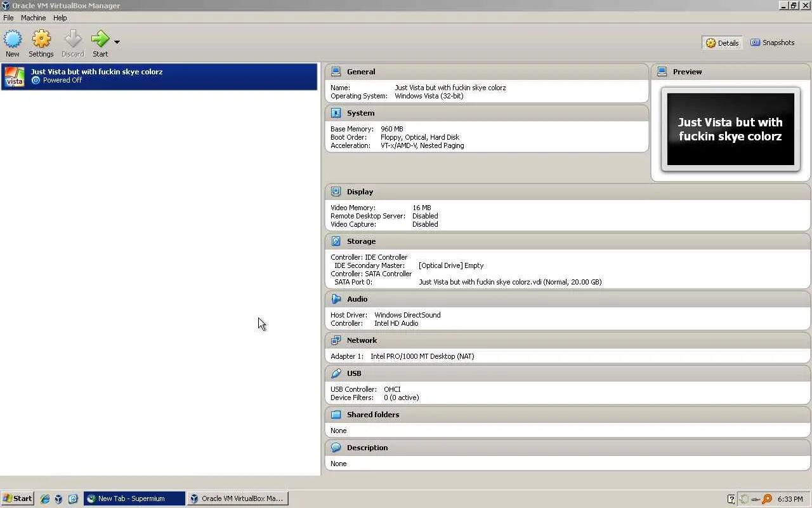Click the Storage section disk icon
Screen dimensions: 812x508
(336, 241)
